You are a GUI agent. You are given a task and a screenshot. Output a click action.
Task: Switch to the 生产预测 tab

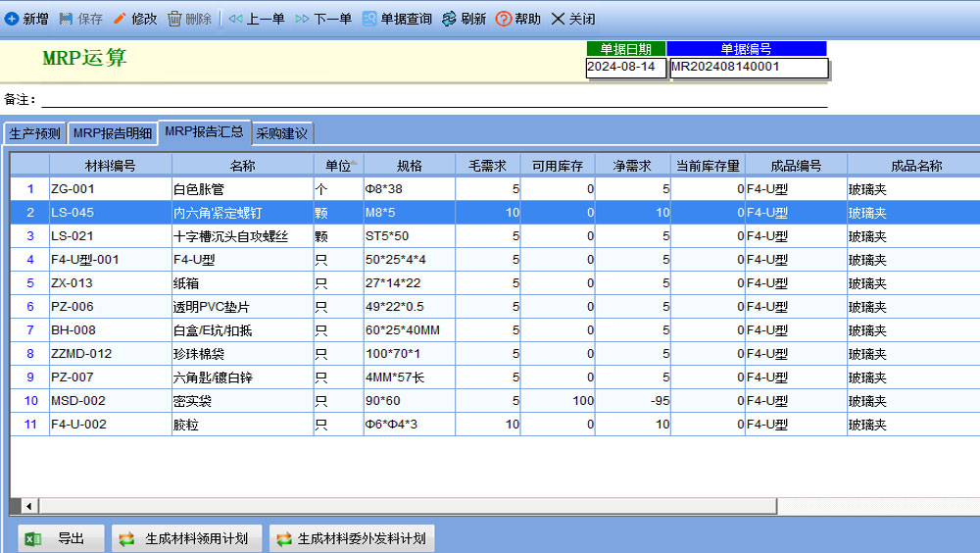[34, 133]
